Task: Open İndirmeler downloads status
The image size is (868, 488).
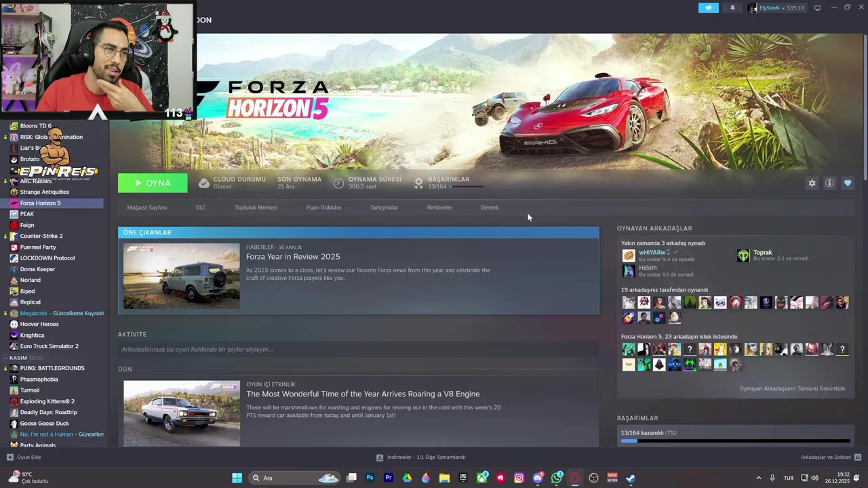Action: pyautogui.click(x=421, y=457)
